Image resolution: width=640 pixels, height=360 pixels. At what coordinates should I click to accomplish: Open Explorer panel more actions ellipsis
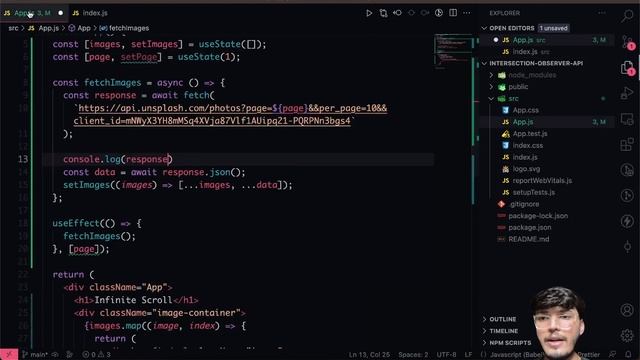602,13
